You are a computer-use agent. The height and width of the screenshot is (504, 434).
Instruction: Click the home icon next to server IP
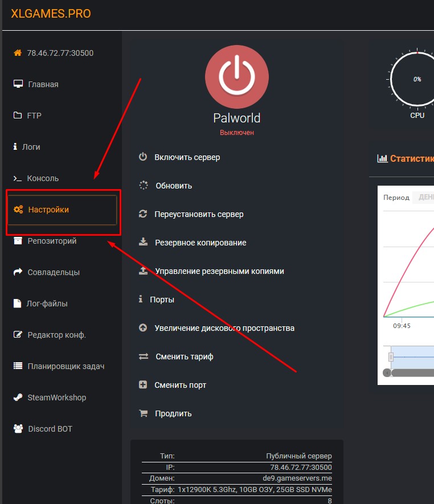[x=18, y=53]
